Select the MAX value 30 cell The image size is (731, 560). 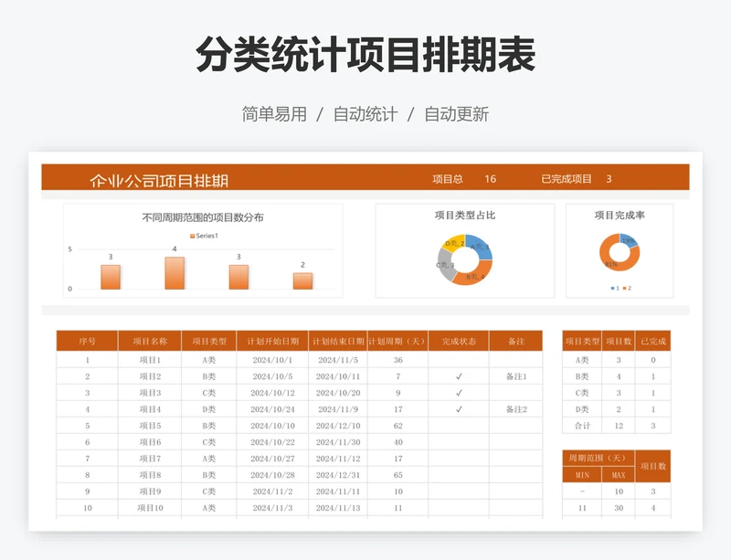[x=619, y=508]
